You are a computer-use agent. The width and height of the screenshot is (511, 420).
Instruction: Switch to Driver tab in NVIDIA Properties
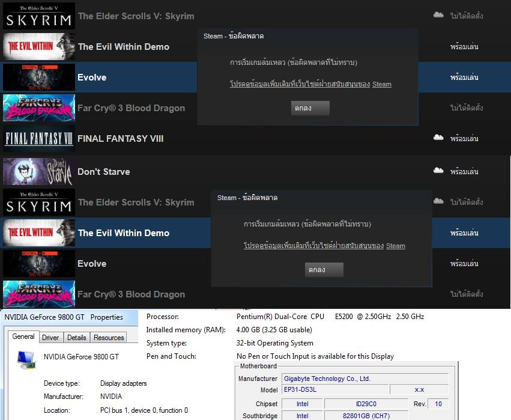50,338
